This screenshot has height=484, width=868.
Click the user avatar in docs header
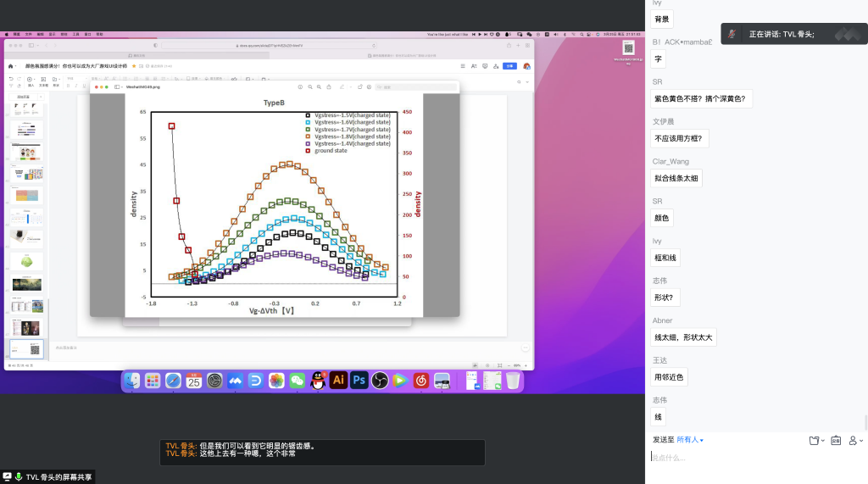pyautogui.click(x=526, y=66)
